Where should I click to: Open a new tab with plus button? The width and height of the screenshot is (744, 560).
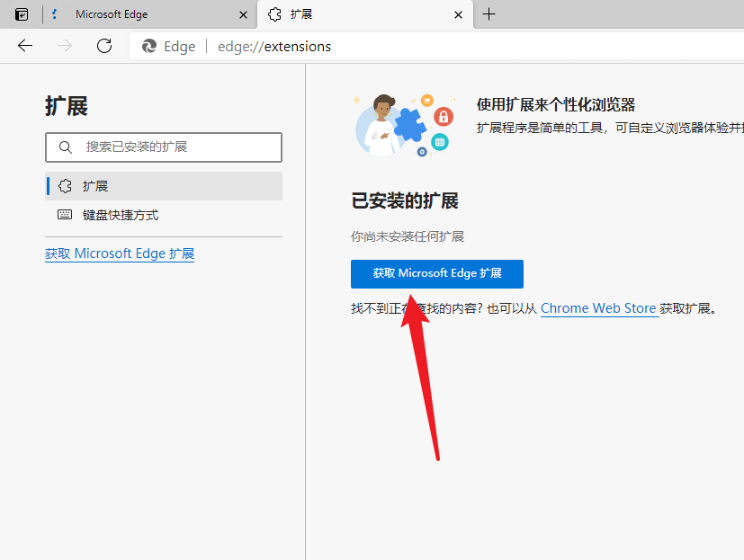point(489,14)
